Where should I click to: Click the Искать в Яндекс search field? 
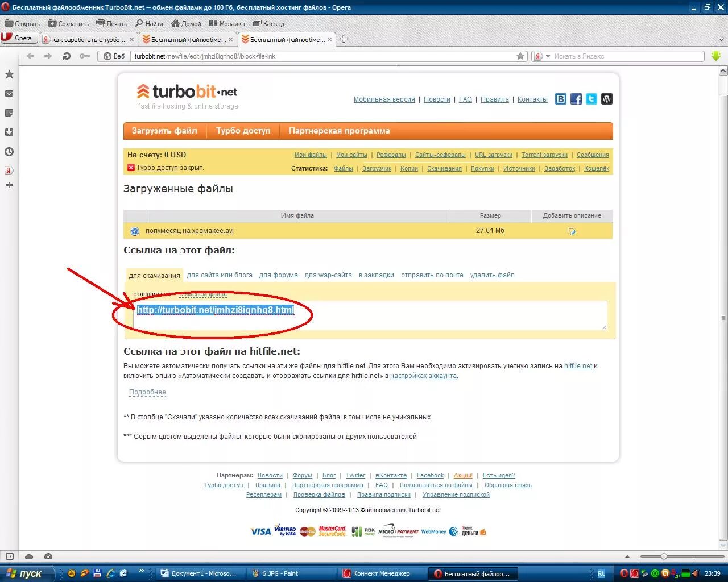click(628, 56)
